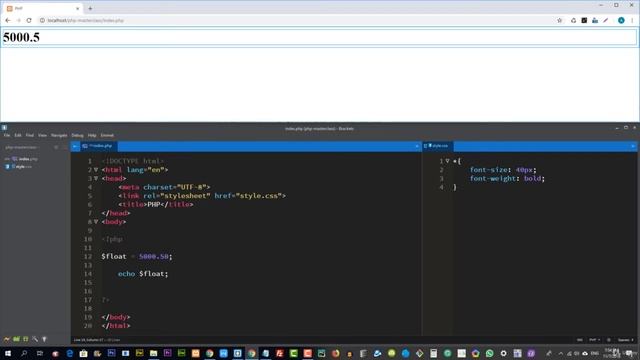Click the style.css editor tab

pos(438,146)
